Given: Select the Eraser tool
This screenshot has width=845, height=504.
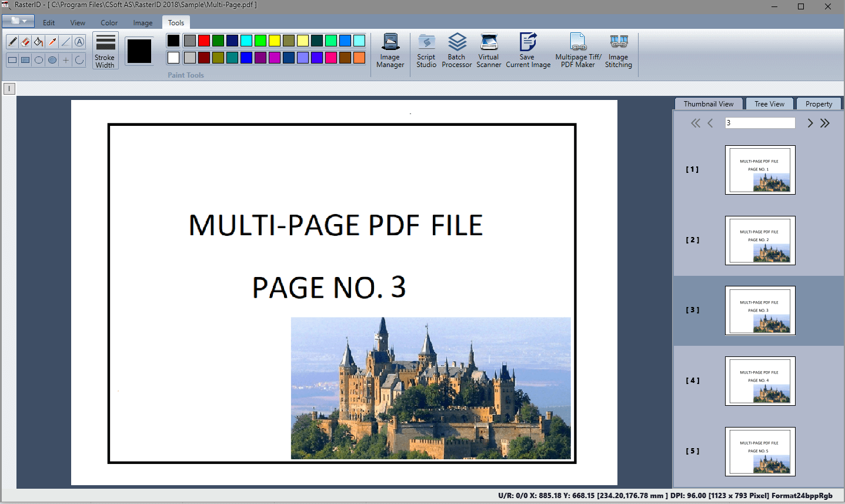Looking at the screenshot, I should [25, 42].
